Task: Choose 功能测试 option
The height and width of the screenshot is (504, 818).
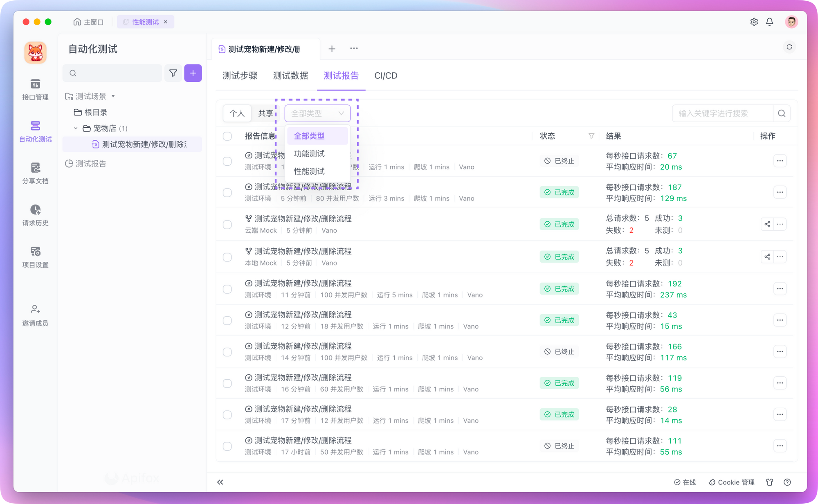Action: pyautogui.click(x=317, y=153)
